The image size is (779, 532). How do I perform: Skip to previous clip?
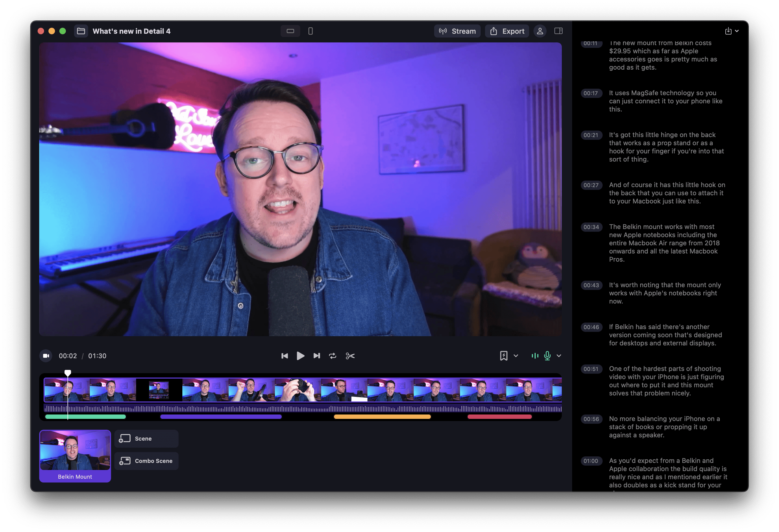(285, 356)
